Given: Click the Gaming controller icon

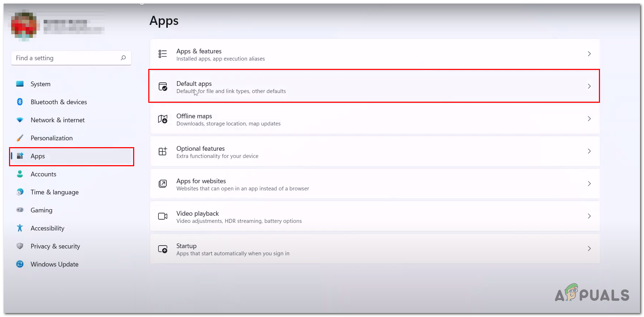Looking at the screenshot, I should [20, 210].
